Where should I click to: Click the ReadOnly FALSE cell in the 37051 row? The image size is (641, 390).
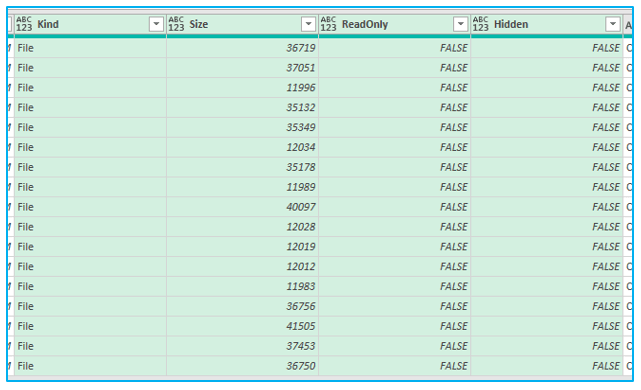[x=394, y=68]
